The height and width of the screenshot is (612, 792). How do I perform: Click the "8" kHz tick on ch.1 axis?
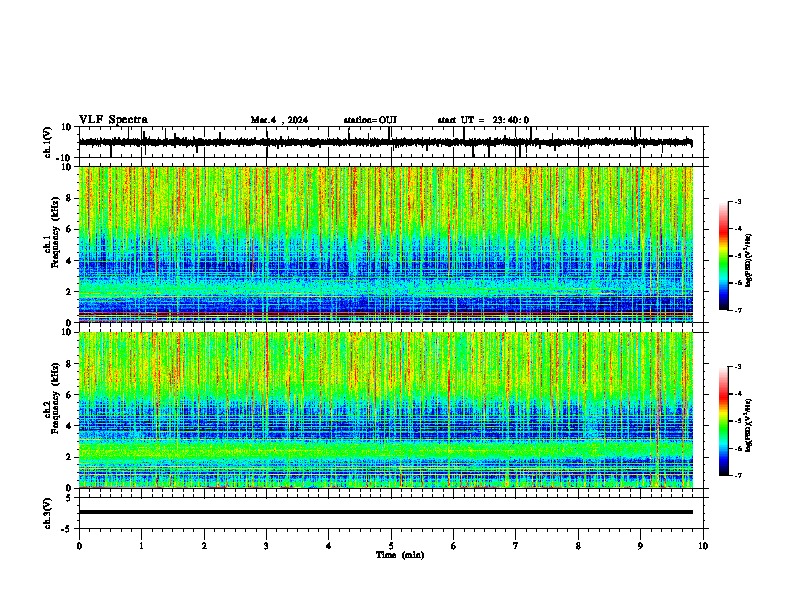[x=69, y=198]
